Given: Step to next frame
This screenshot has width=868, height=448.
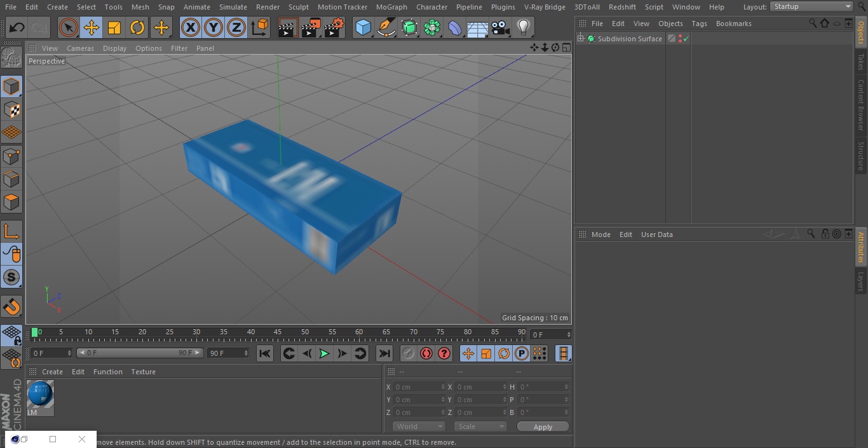Looking at the screenshot, I should click(x=342, y=353).
